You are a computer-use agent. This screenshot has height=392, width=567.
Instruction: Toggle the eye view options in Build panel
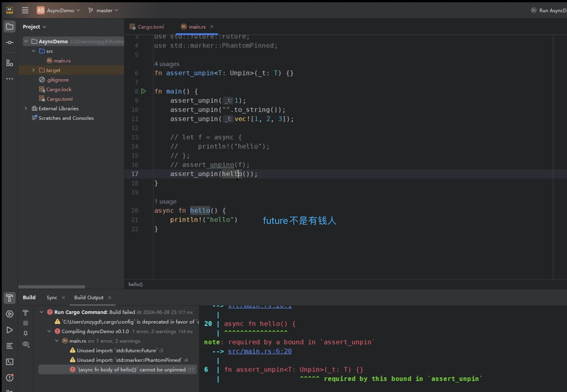pos(26,344)
